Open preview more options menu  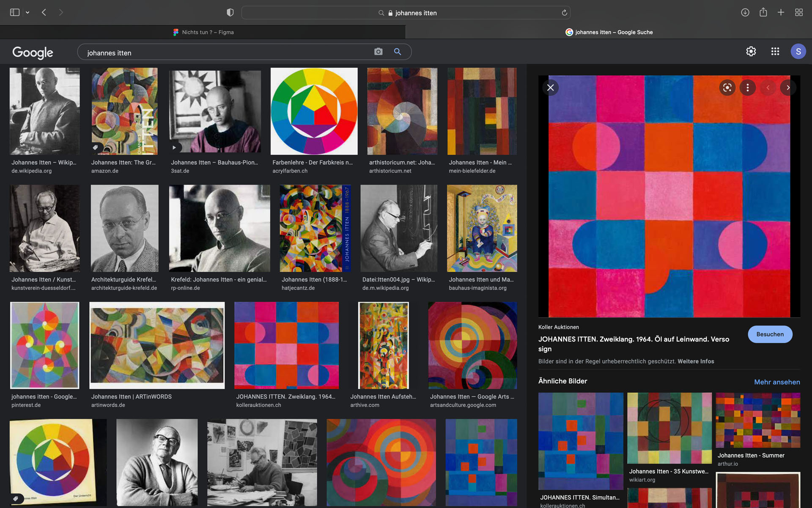(748, 88)
